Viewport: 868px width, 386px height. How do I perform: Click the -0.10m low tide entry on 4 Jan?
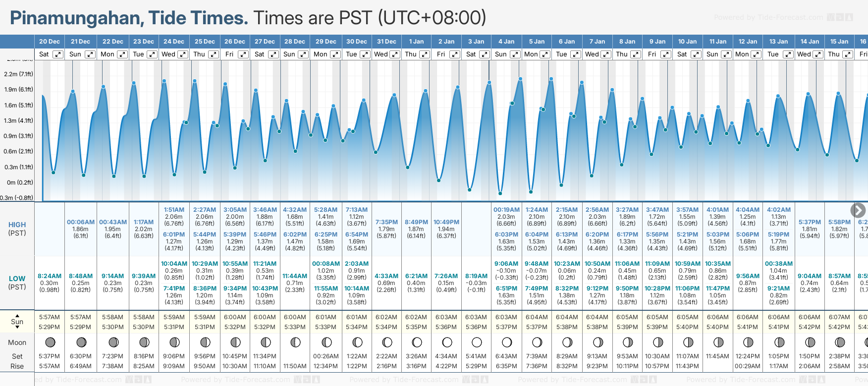click(506, 271)
